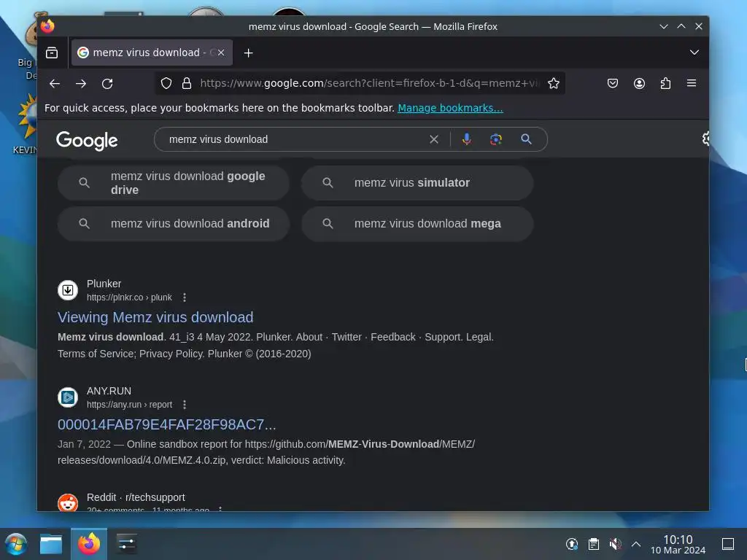Open Plunker result options three dots
The width and height of the screenshot is (747, 560).
click(x=185, y=297)
